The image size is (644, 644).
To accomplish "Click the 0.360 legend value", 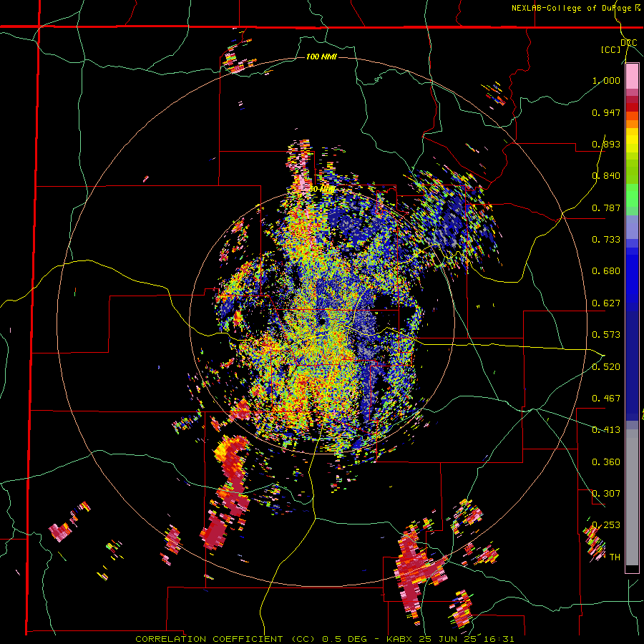I will pos(606,462).
